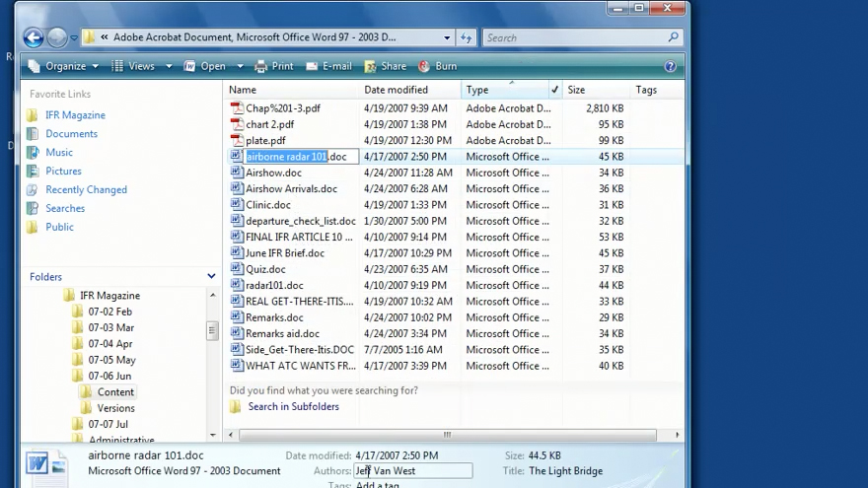The height and width of the screenshot is (488, 868).
Task: Sort by Name column header
Action: pyautogui.click(x=243, y=90)
